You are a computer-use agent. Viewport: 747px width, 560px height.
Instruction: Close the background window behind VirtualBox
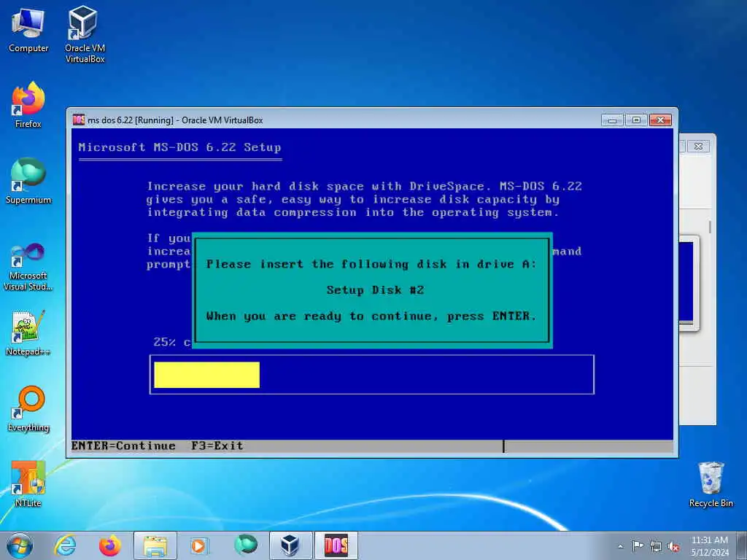(698, 146)
